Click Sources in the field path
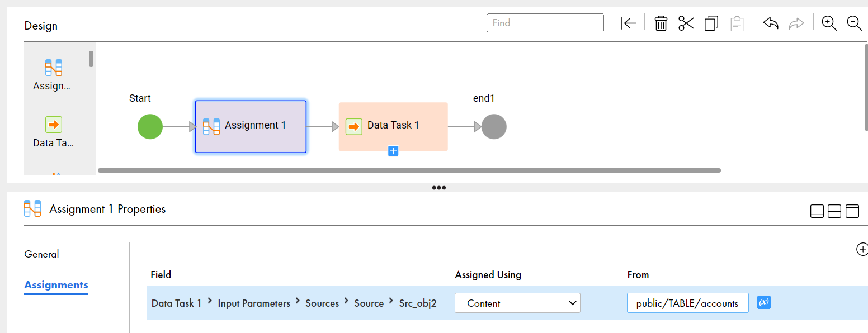Image resolution: width=868 pixels, height=333 pixels. [322, 303]
